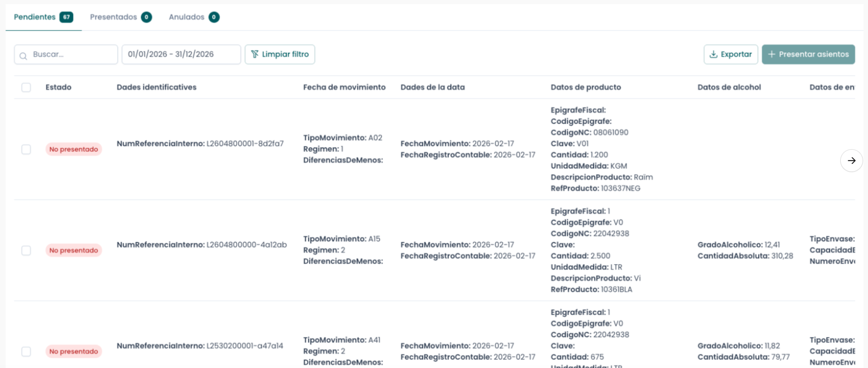This screenshot has height=368, width=868.
Task: Click the Presentar asientos button
Action: [x=808, y=54]
